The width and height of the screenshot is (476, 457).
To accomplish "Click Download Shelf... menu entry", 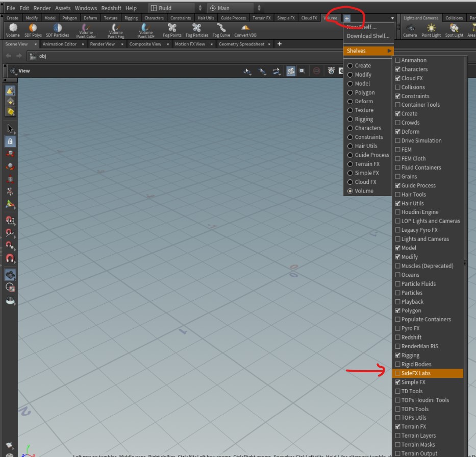I will click(368, 36).
